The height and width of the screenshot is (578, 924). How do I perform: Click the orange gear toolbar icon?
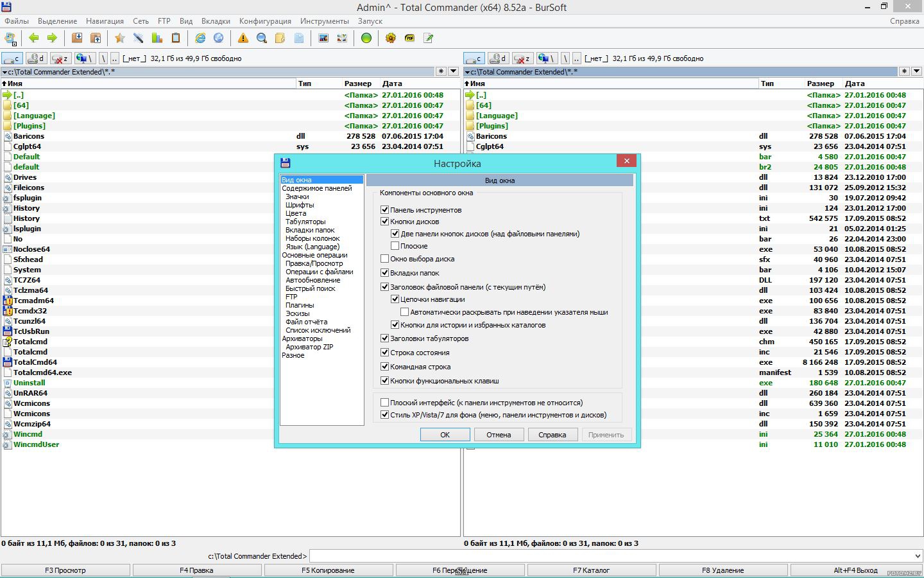click(391, 38)
